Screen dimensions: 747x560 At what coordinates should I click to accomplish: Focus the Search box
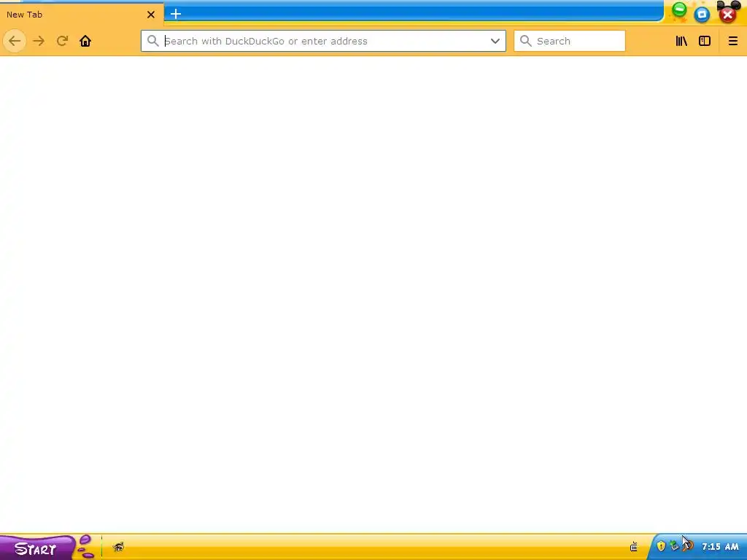pyautogui.click(x=570, y=41)
